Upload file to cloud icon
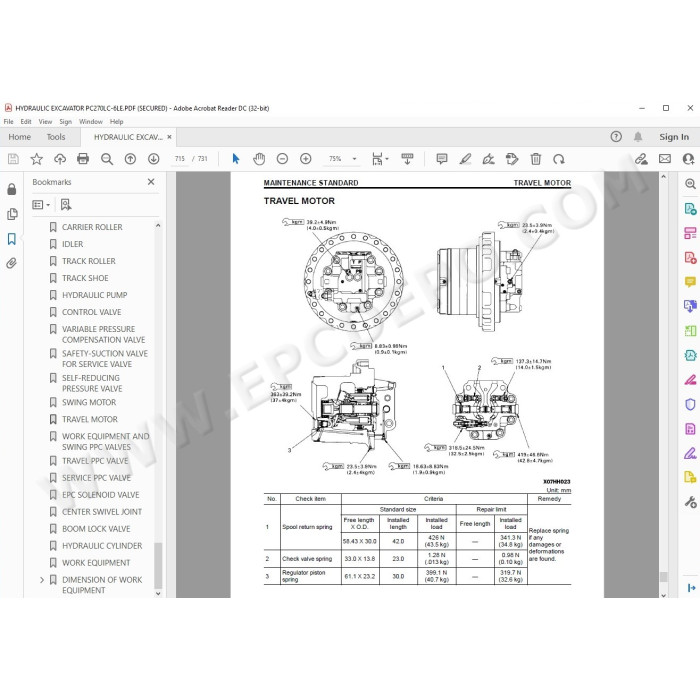 60,159
